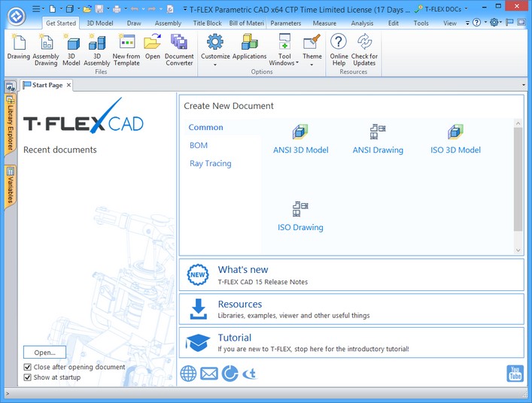Image resolution: width=532 pixels, height=403 pixels.
Task: Click the save floppy quick-access icon
Action: coord(99,9)
